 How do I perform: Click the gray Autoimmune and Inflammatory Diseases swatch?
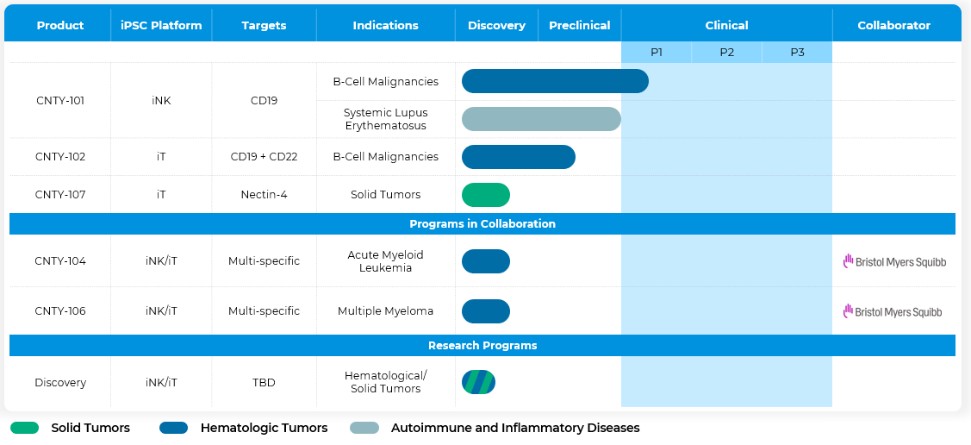tap(364, 428)
